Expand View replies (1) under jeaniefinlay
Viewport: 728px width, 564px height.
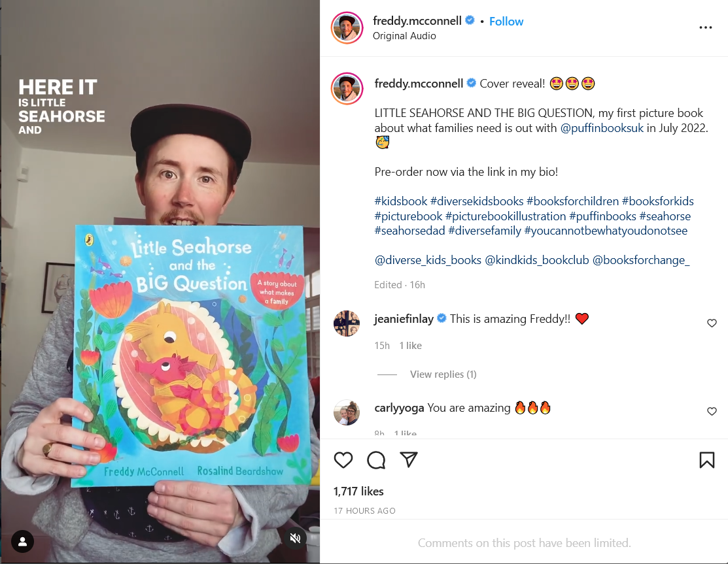443,374
